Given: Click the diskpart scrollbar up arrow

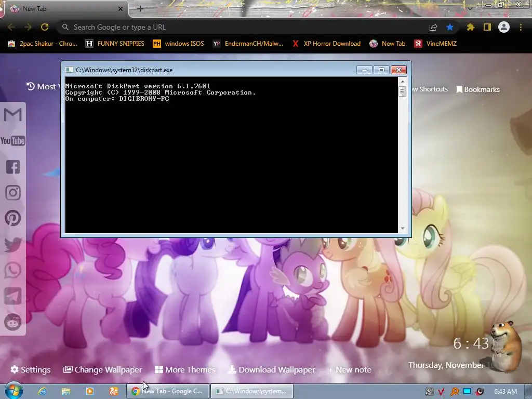Looking at the screenshot, I should [403, 81].
